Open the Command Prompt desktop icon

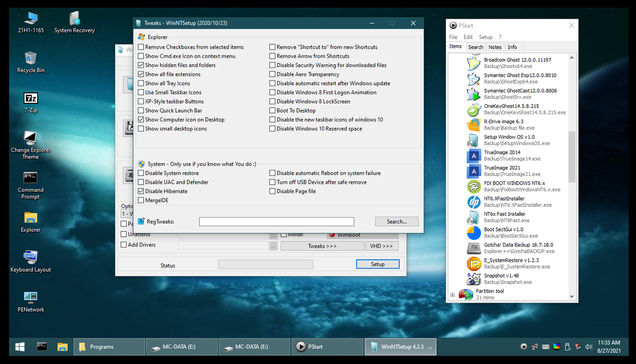click(x=31, y=185)
